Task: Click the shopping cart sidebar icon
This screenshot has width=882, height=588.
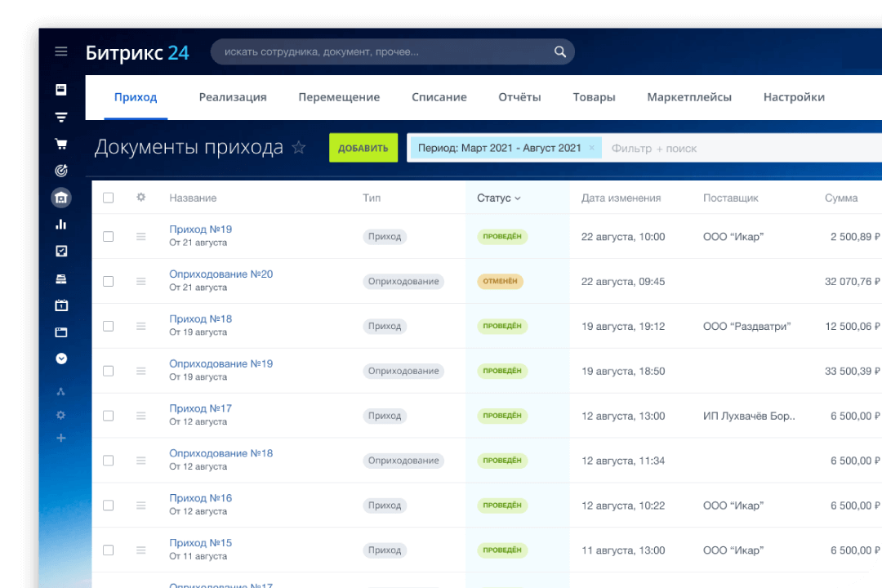Action: (61, 144)
